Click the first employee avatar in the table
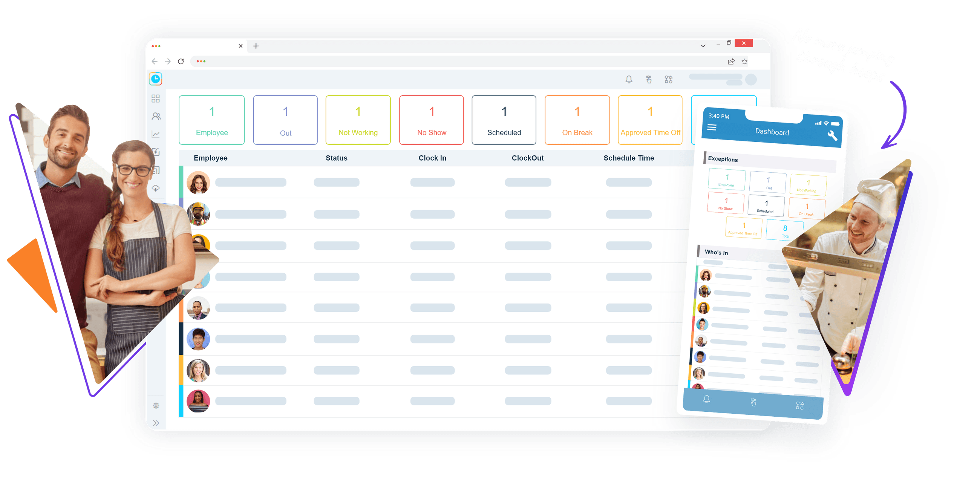980x477 pixels. (x=198, y=183)
